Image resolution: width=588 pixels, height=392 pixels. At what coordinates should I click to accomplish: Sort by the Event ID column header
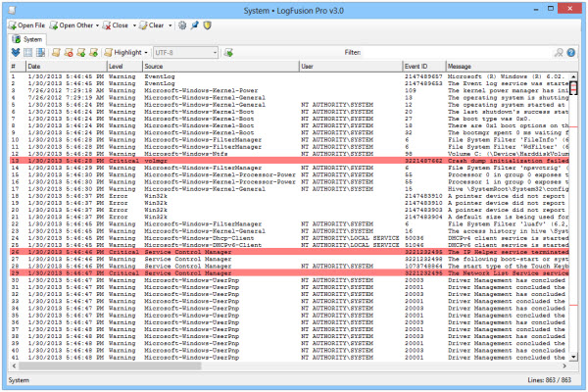point(424,67)
